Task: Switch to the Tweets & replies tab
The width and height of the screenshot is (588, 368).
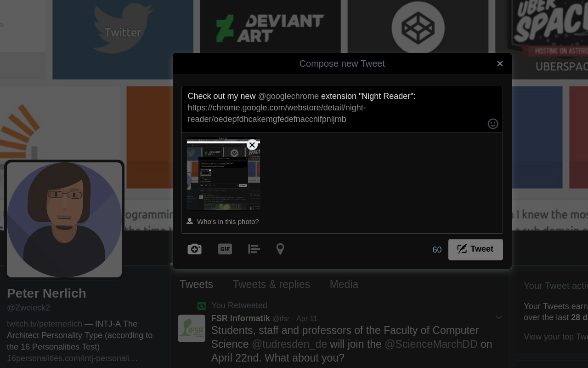Action: (x=271, y=284)
